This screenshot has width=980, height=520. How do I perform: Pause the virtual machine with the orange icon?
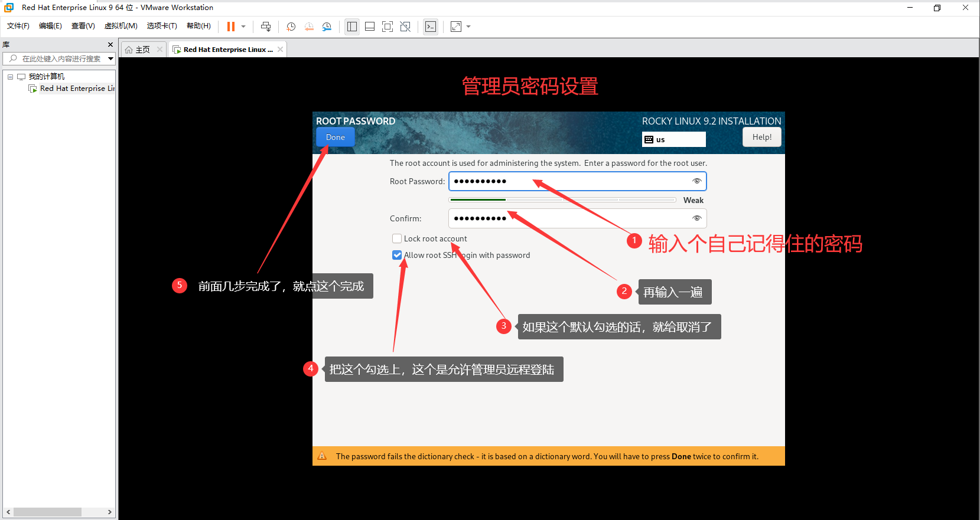(x=231, y=27)
